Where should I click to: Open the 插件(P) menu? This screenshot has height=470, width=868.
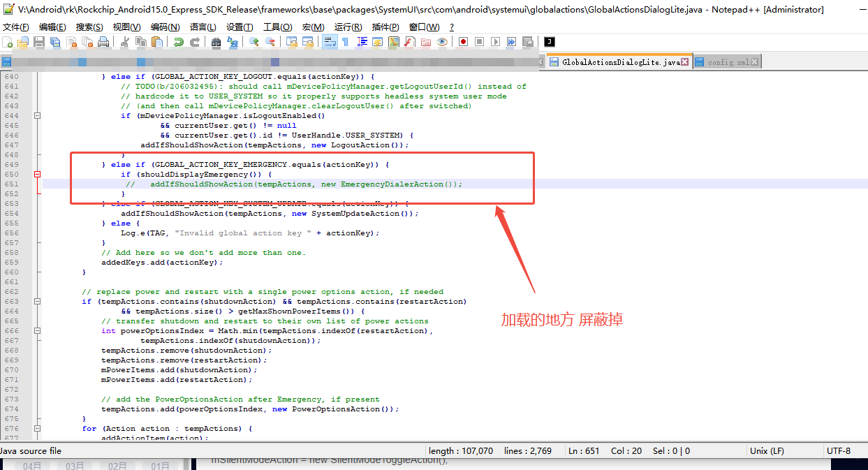(x=385, y=27)
